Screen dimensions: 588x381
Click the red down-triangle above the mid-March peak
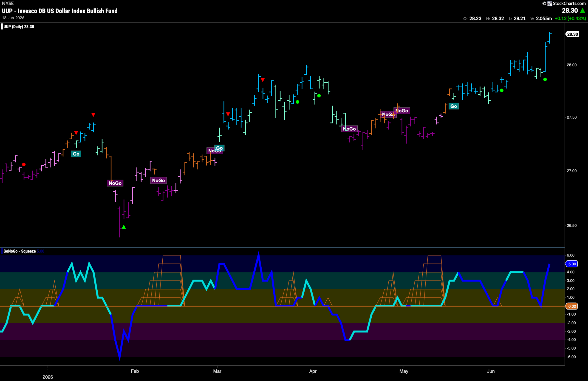click(x=263, y=80)
